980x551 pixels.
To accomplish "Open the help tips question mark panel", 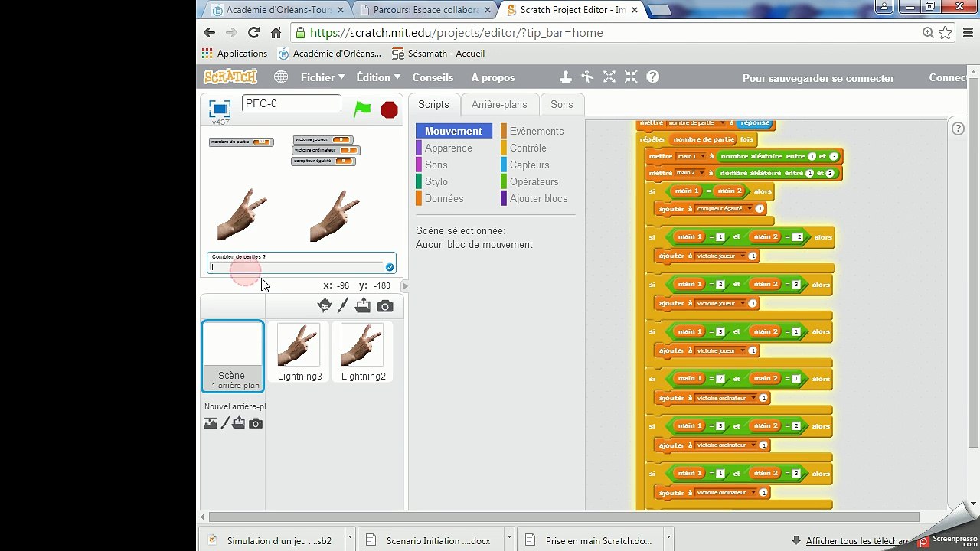I will point(958,129).
